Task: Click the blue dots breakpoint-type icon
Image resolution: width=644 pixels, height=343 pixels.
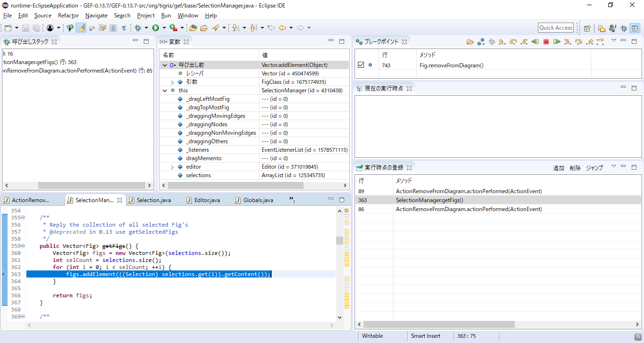Action: (x=481, y=41)
